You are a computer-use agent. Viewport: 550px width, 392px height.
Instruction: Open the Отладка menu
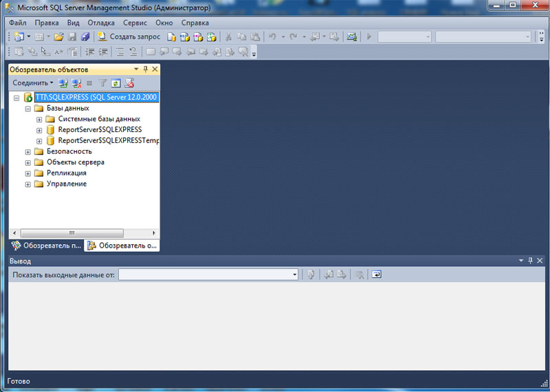click(101, 23)
